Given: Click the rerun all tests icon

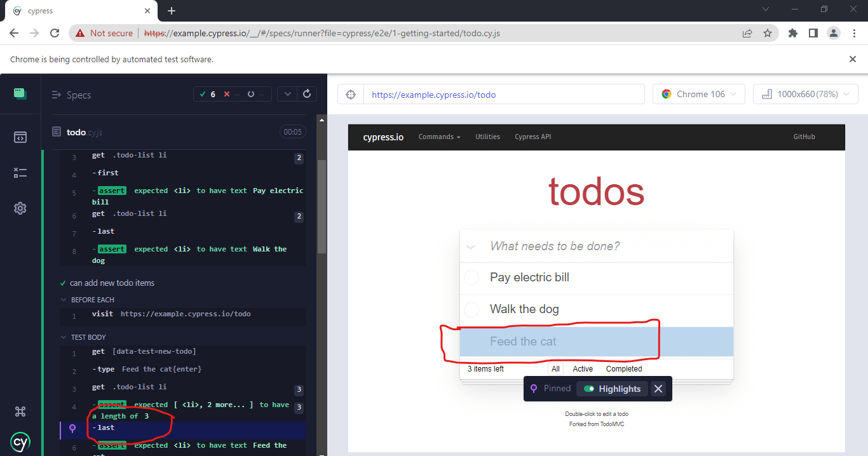Looking at the screenshot, I should point(307,94).
